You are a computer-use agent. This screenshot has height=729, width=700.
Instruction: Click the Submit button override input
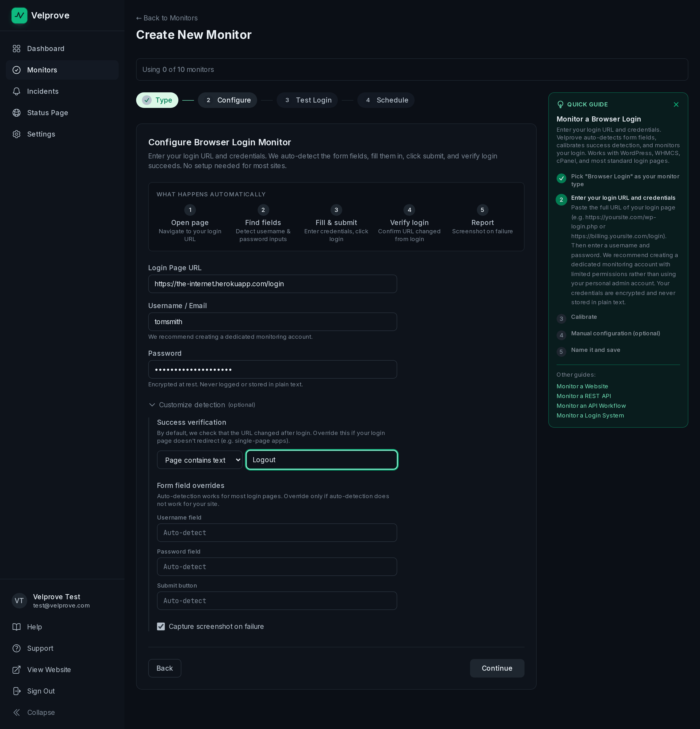point(277,601)
